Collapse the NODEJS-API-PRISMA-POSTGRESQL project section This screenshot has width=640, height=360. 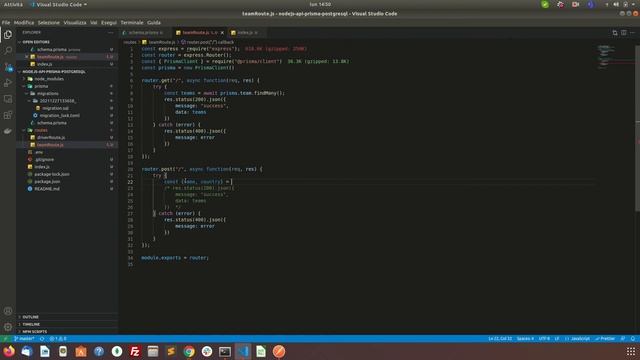coord(54,71)
